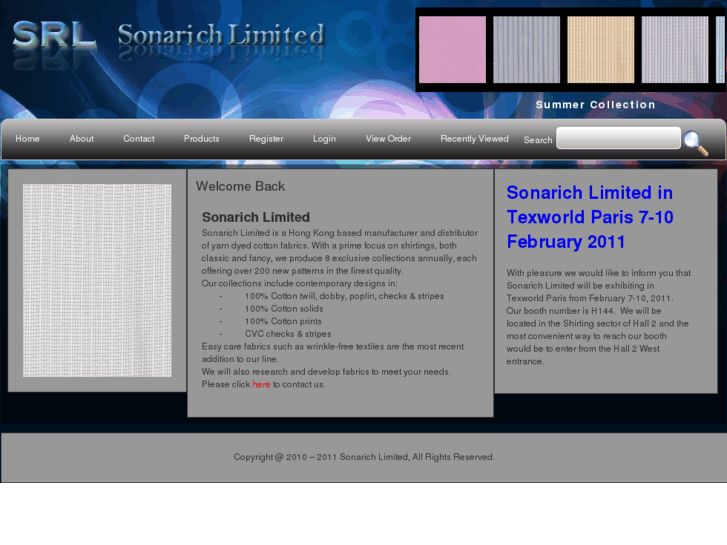
Task: Open the Register page
Action: pos(266,139)
